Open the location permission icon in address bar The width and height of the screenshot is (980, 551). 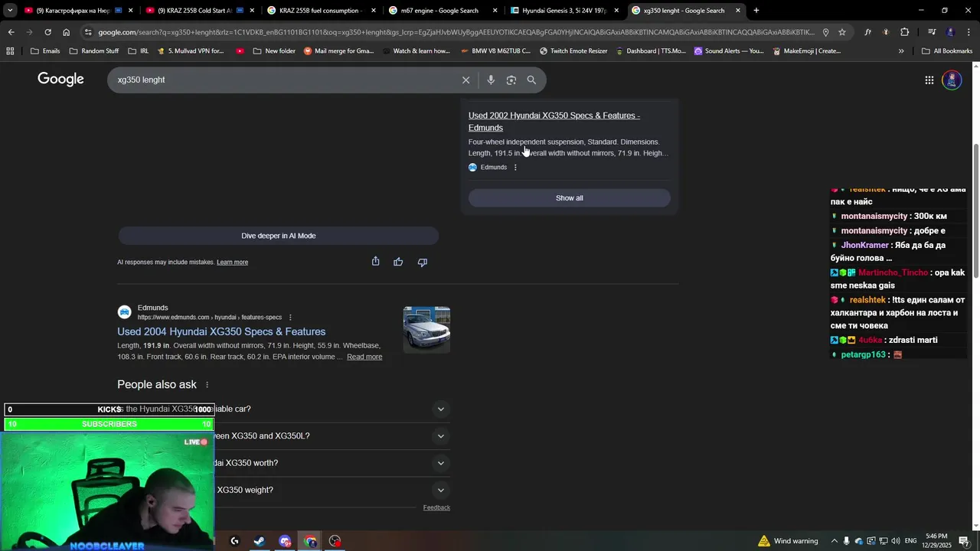pos(825,32)
